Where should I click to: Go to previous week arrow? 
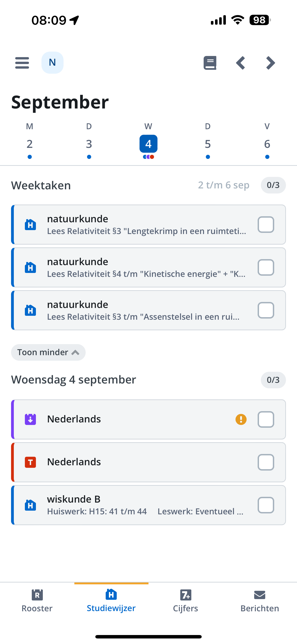click(241, 63)
